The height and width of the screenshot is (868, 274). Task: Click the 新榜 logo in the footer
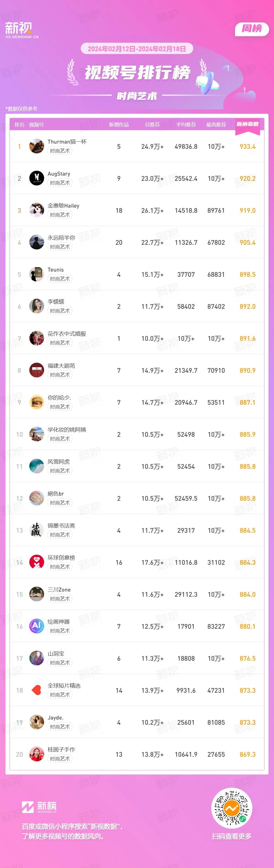(39, 807)
